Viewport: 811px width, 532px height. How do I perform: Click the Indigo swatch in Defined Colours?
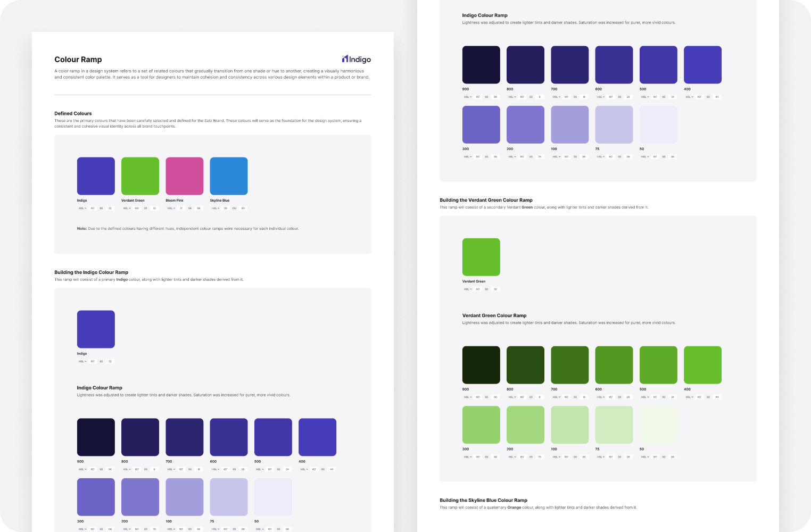coord(96,176)
